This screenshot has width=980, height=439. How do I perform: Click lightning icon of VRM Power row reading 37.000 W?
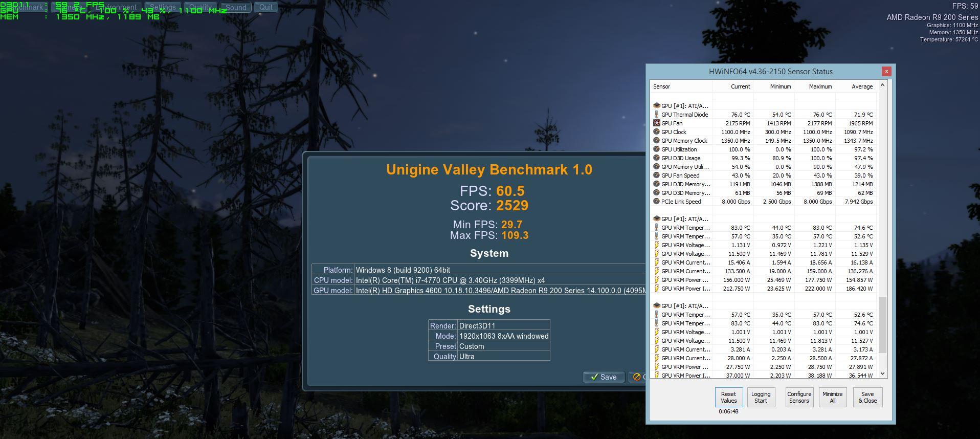click(656, 376)
